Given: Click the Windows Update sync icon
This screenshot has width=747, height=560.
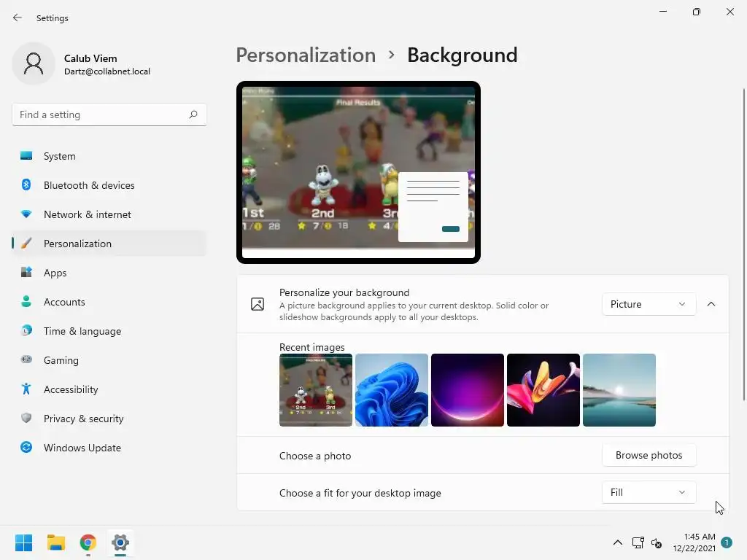Looking at the screenshot, I should point(26,447).
